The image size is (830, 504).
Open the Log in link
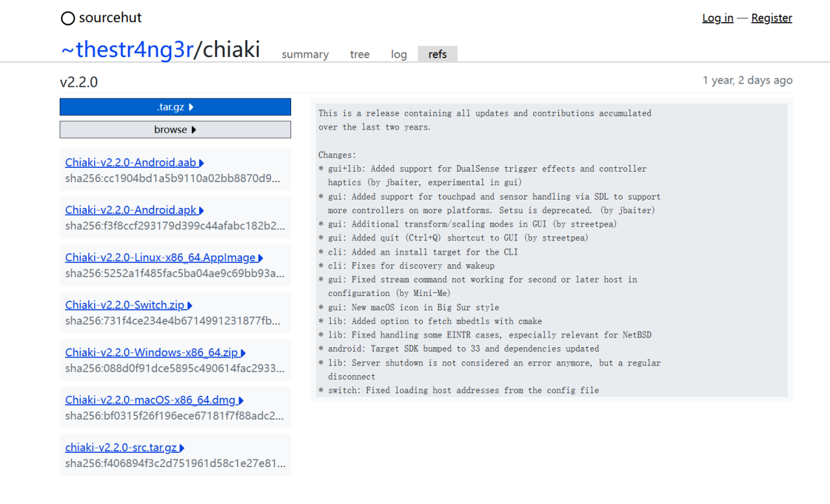pyautogui.click(x=718, y=18)
